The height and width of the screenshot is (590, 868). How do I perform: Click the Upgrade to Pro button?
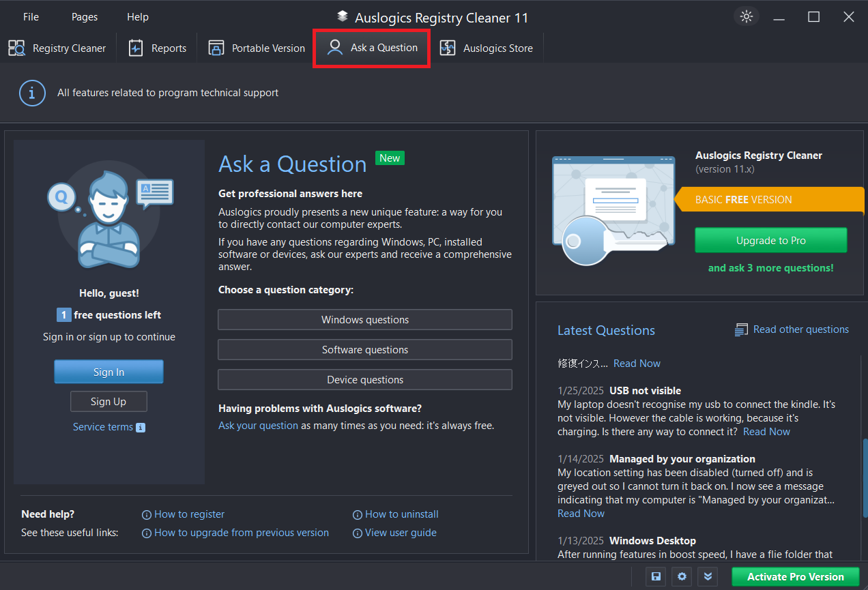pyautogui.click(x=771, y=240)
